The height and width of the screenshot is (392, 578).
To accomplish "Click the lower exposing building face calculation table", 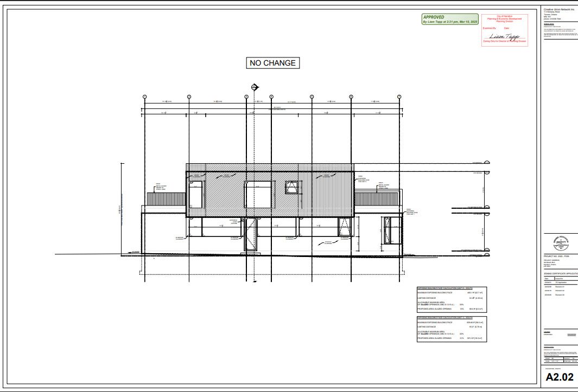I will [452, 329].
